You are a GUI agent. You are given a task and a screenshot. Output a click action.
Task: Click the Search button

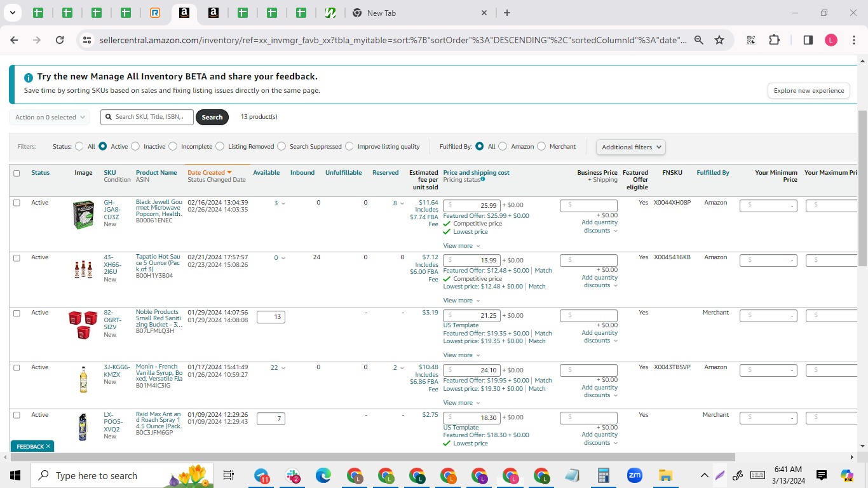[212, 117]
